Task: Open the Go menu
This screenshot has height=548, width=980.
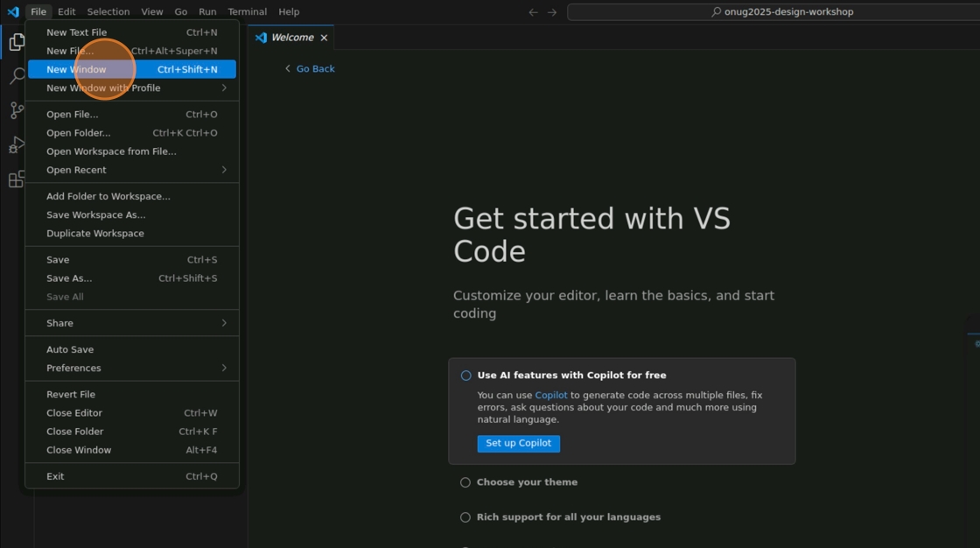Action: [180, 12]
